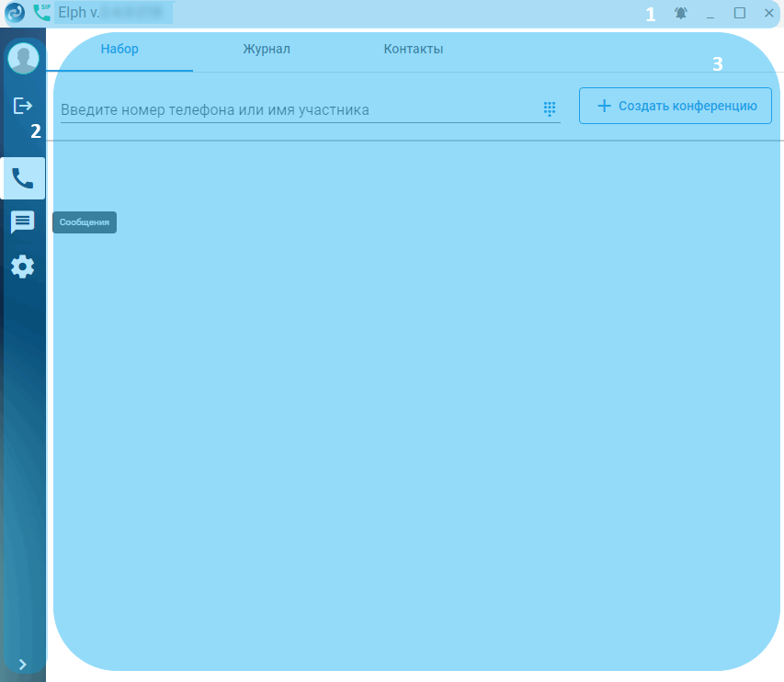The image size is (784, 682).
Task: Click the Создать конференцию button
Action: (676, 106)
